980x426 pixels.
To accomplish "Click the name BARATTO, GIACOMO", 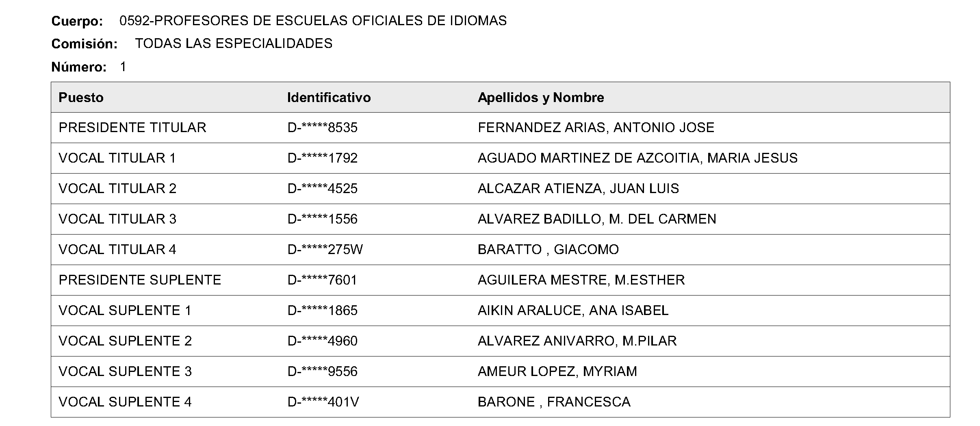I will click(549, 250).
